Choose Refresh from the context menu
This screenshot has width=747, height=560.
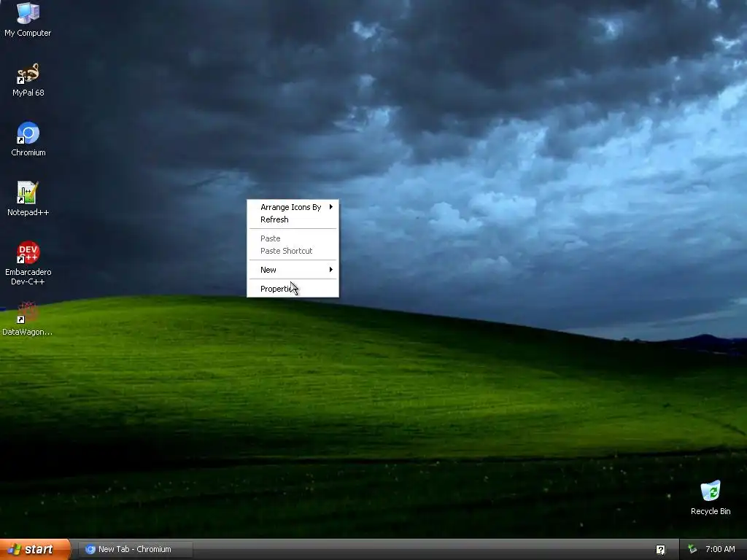pyautogui.click(x=293, y=219)
